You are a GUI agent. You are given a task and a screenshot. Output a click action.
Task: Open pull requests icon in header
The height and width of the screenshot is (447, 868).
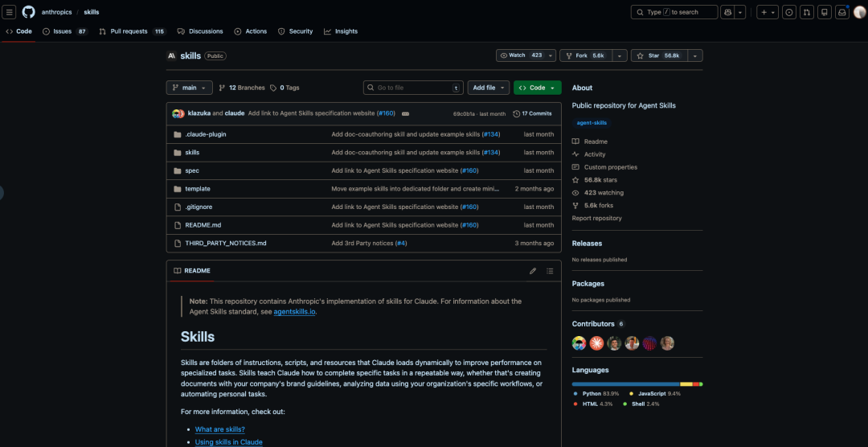click(x=807, y=12)
